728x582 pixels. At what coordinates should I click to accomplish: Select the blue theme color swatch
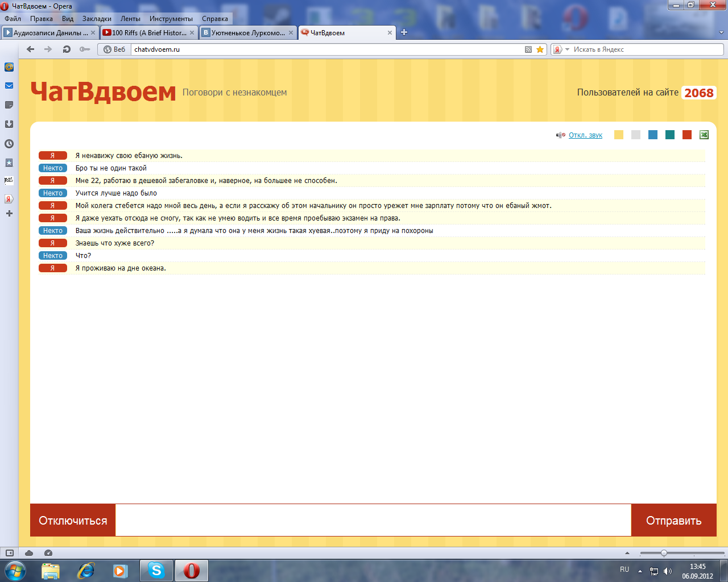click(x=653, y=135)
